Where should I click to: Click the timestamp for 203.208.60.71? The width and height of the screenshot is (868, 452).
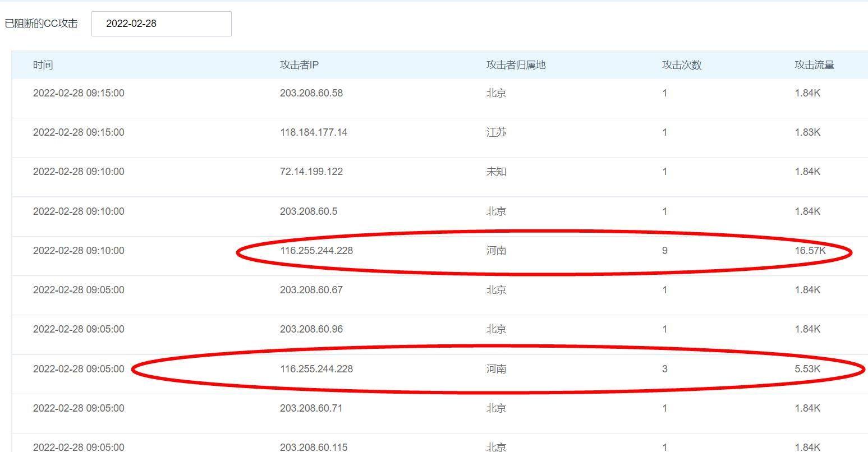[x=79, y=408]
